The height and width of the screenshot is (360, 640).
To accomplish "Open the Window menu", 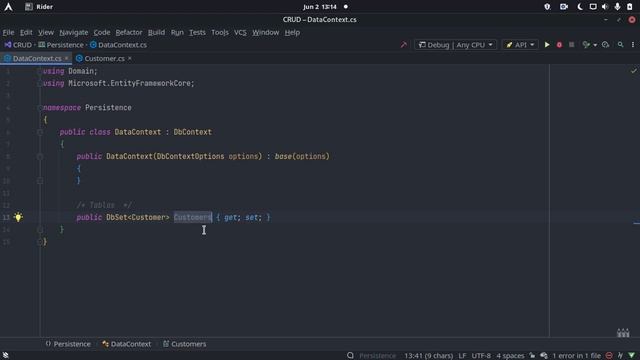I will (x=265, y=32).
